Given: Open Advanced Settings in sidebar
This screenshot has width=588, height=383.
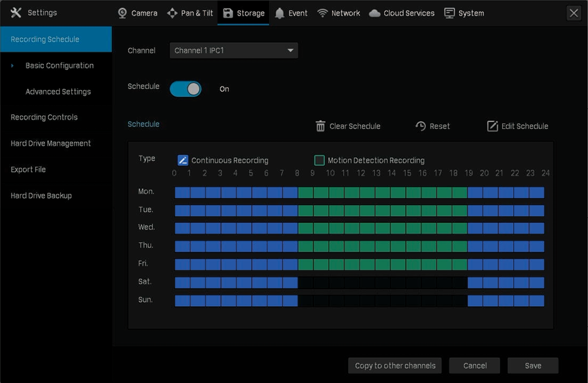Looking at the screenshot, I should click(x=58, y=91).
